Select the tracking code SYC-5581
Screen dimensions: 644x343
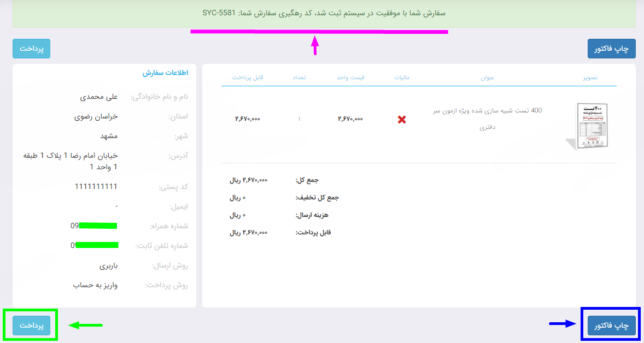(217, 13)
